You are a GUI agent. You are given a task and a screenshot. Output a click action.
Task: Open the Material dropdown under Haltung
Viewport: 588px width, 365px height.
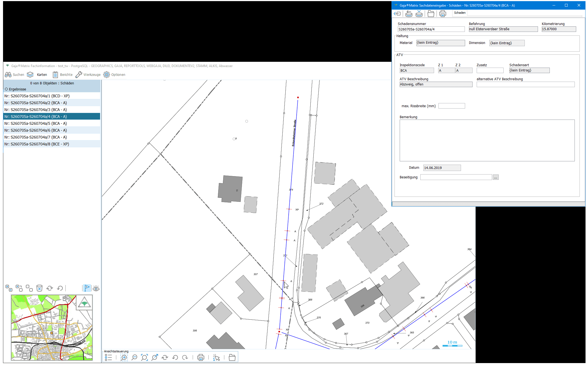point(440,43)
